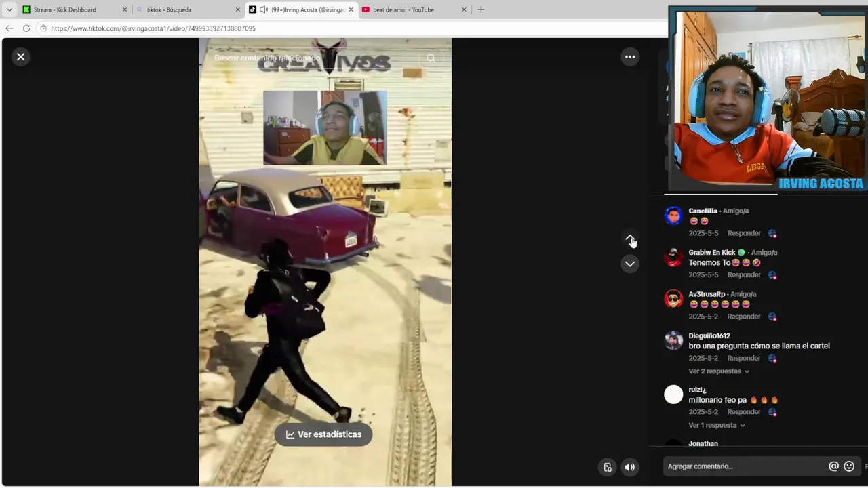Screen dimensions: 868x488
Task: Click creator-like badge icon on Canelilla's comment
Action: (x=772, y=234)
